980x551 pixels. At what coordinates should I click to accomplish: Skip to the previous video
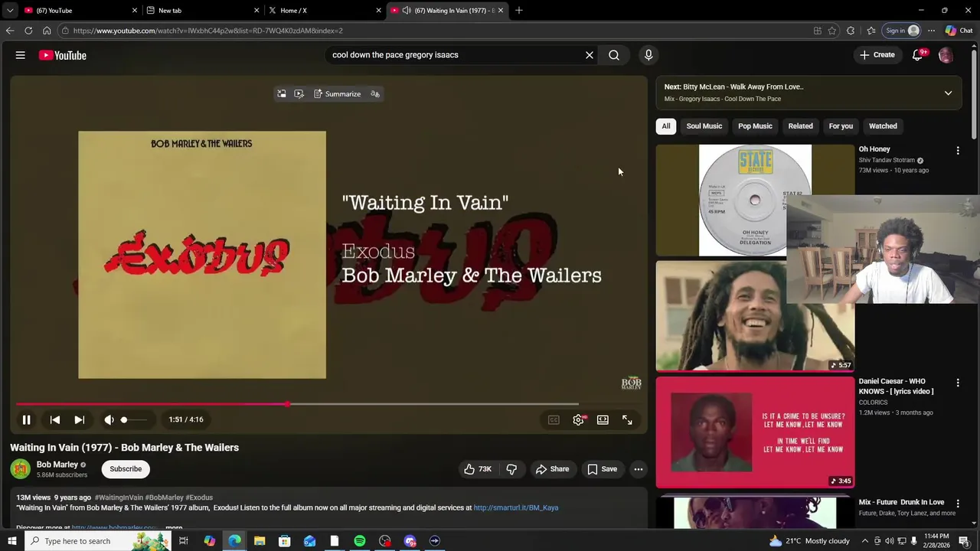[x=55, y=419]
